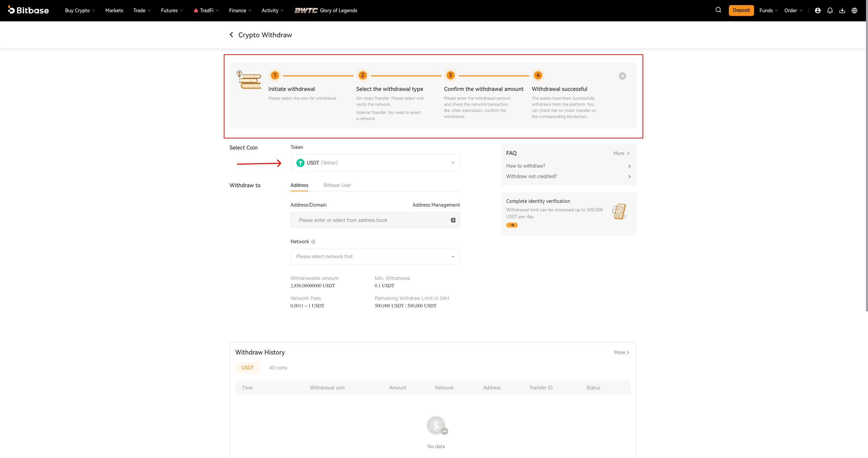Open 'How to withdraw?' FAQ

568,166
